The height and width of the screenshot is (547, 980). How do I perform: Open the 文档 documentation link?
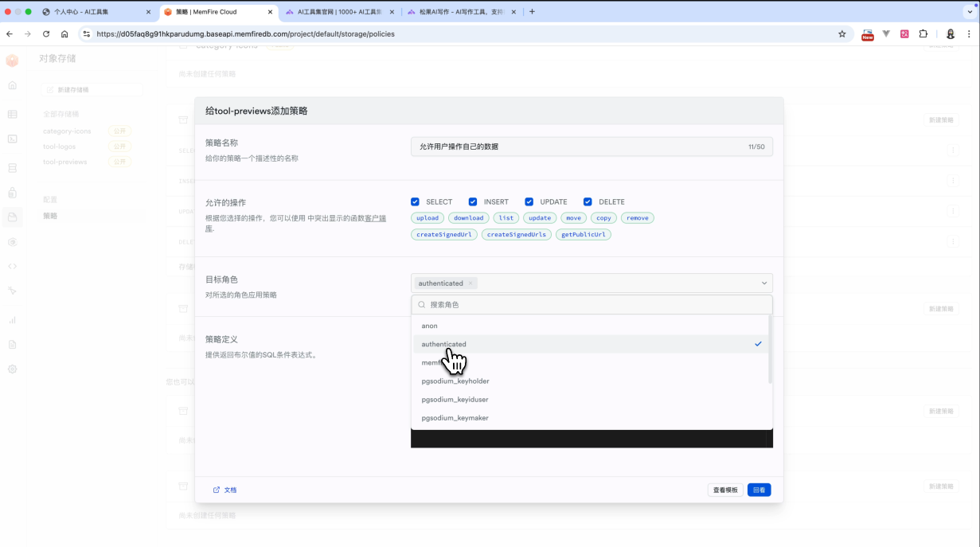click(225, 490)
